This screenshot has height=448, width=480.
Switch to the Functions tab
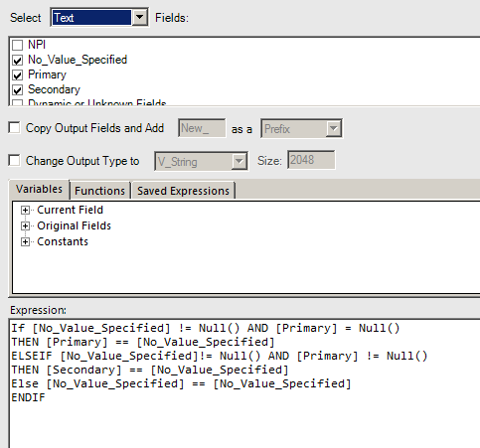(99, 191)
